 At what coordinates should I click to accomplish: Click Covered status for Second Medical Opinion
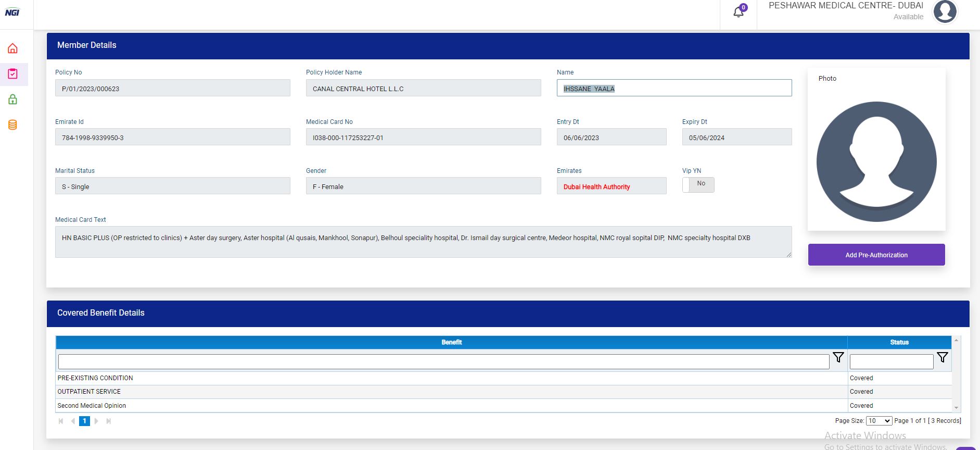[861, 406]
